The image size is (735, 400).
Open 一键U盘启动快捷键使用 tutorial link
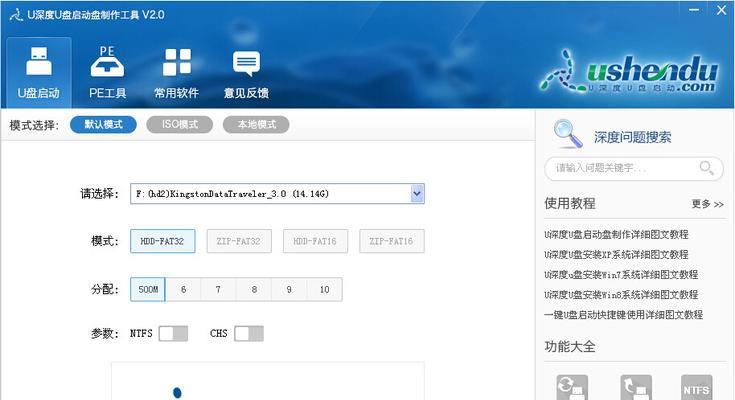(623, 315)
